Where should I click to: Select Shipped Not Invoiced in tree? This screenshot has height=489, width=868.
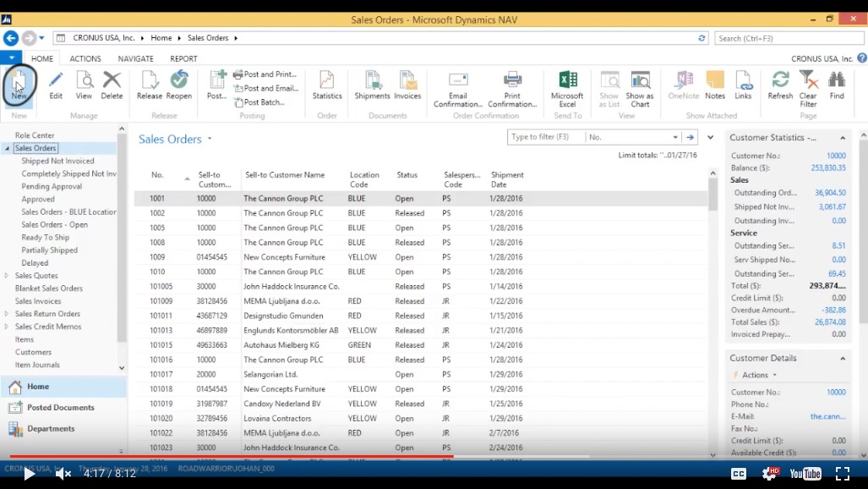tap(57, 161)
